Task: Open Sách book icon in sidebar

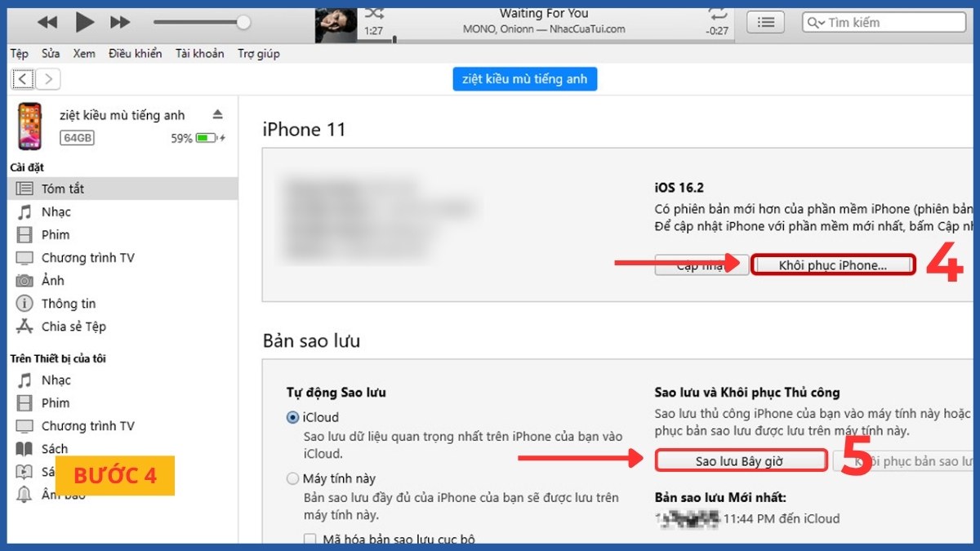Action: 25,449
